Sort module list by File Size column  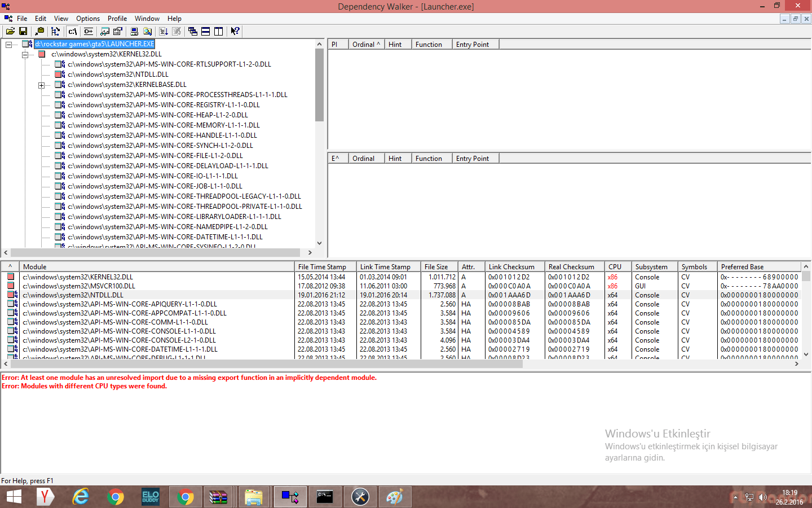coord(439,267)
